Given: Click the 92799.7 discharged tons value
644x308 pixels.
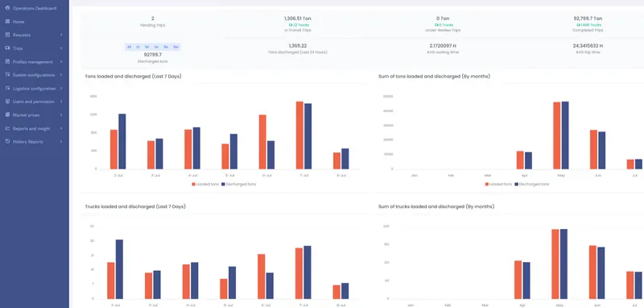Looking at the screenshot, I should coord(153,54).
